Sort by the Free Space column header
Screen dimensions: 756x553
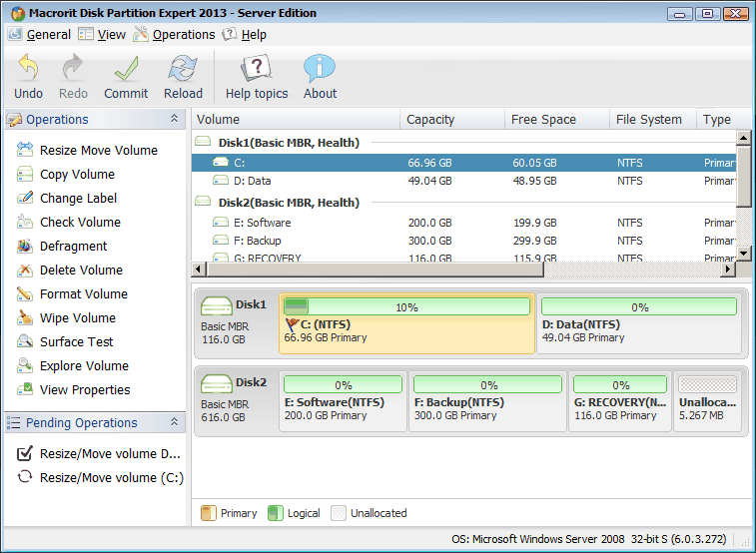click(x=557, y=120)
